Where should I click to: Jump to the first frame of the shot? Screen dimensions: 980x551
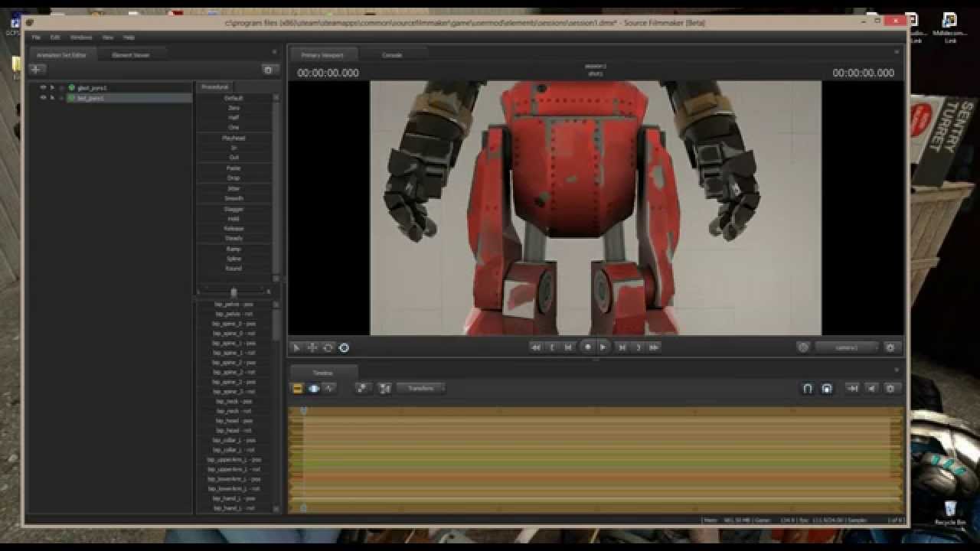(x=536, y=347)
